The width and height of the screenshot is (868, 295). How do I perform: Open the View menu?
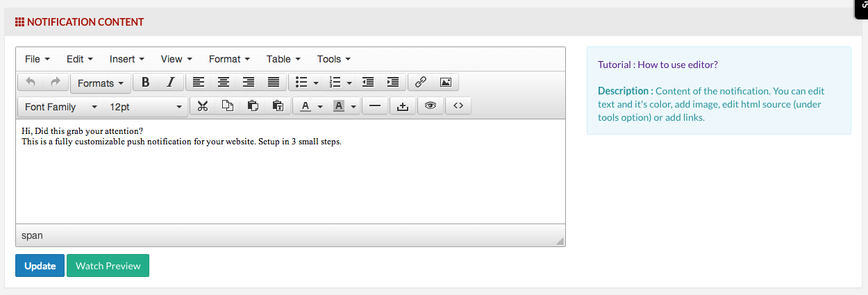[x=176, y=59]
